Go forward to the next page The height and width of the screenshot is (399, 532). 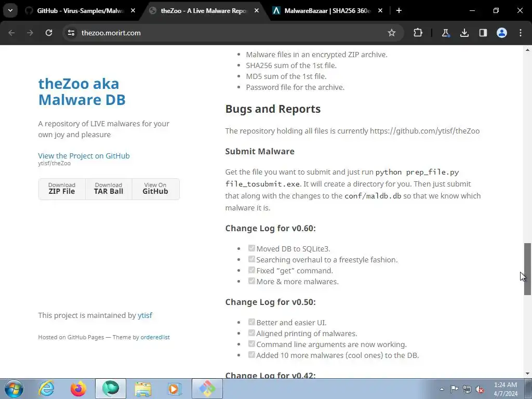[x=30, y=33]
